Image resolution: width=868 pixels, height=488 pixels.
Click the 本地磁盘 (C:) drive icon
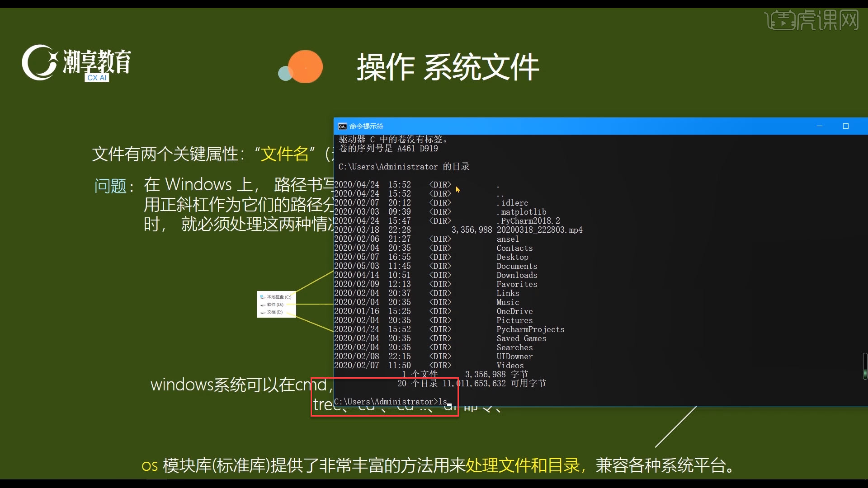point(263,297)
